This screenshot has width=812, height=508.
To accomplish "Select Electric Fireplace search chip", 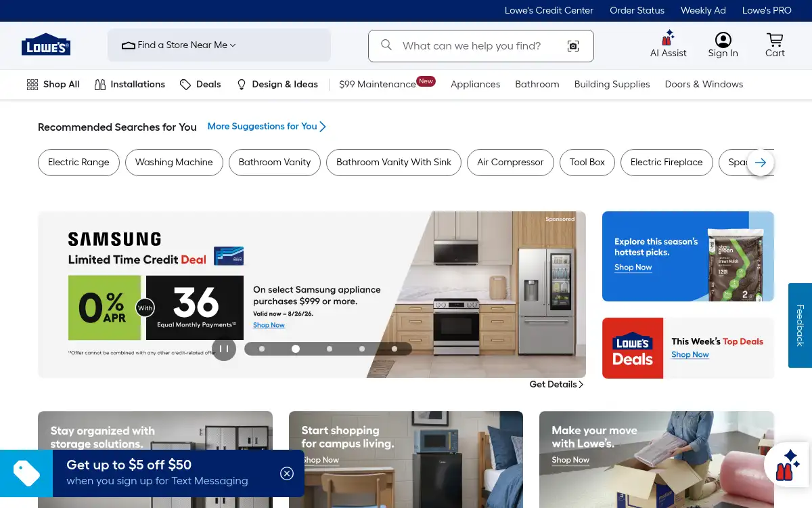I will [667, 163].
